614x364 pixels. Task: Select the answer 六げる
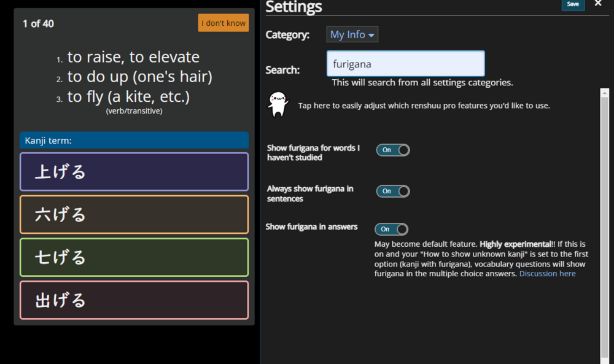pyautogui.click(x=134, y=215)
